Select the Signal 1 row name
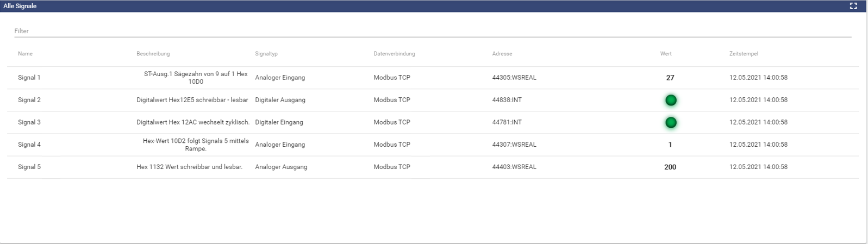 [x=29, y=78]
